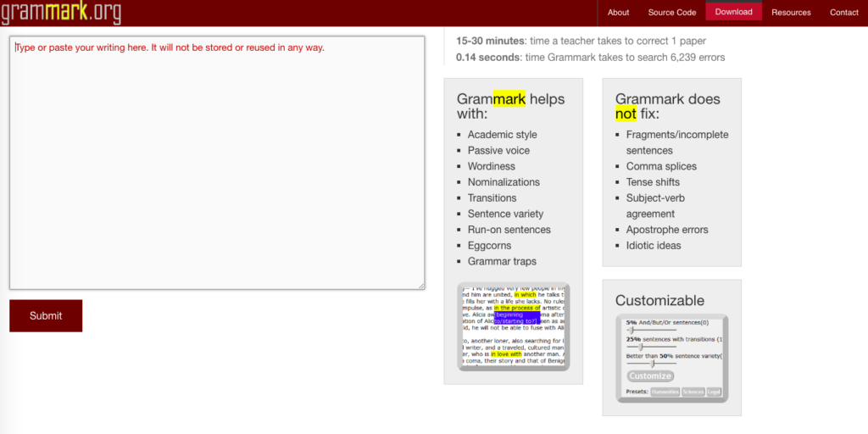Click the 'Apostrophe errors' list item

[667, 229]
